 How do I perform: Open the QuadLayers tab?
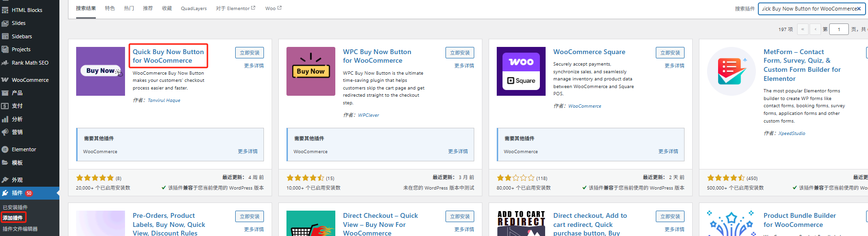(194, 8)
